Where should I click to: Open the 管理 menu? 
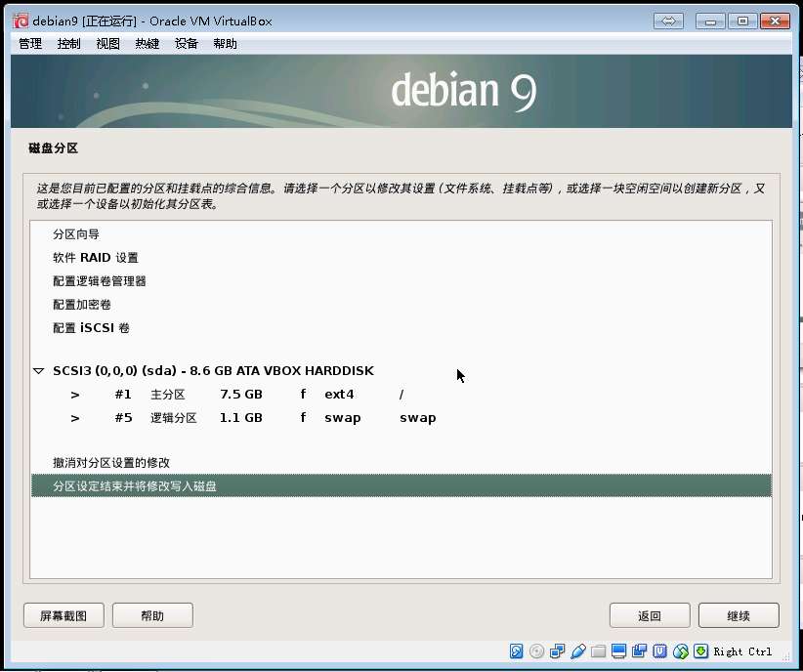coord(30,44)
